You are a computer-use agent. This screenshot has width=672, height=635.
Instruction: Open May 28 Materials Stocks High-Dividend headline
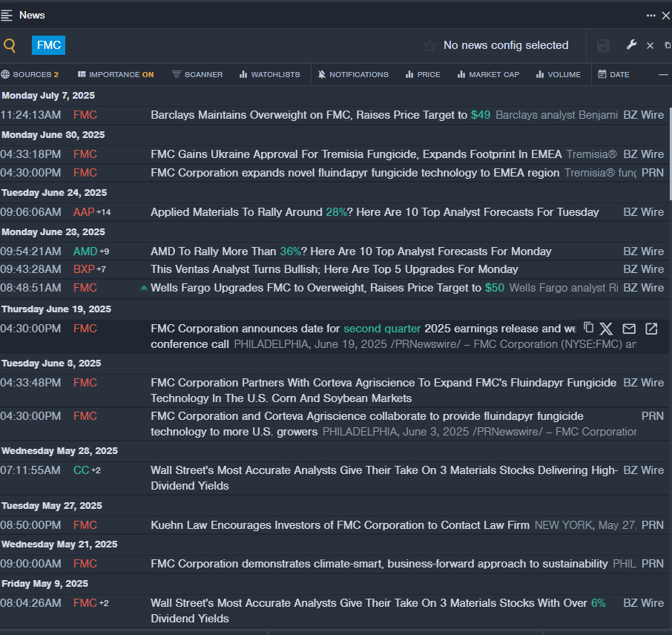(384, 478)
